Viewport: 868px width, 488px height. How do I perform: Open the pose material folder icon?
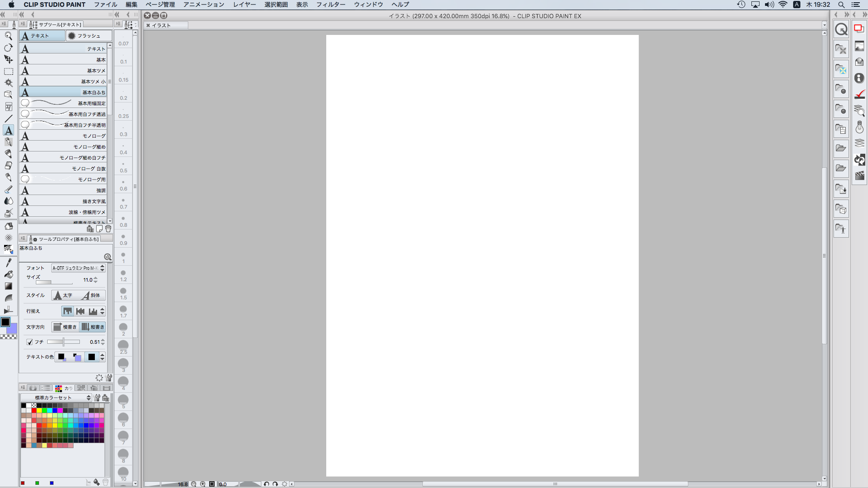click(x=841, y=229)
